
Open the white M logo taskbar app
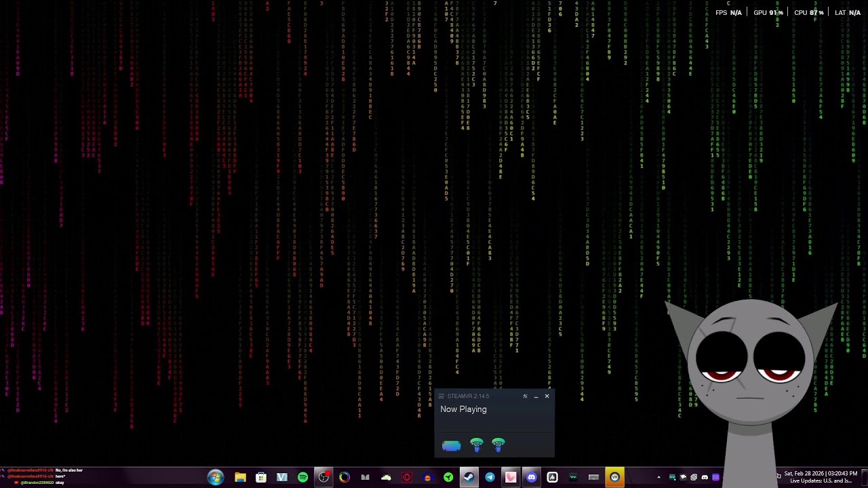(552, 477)
